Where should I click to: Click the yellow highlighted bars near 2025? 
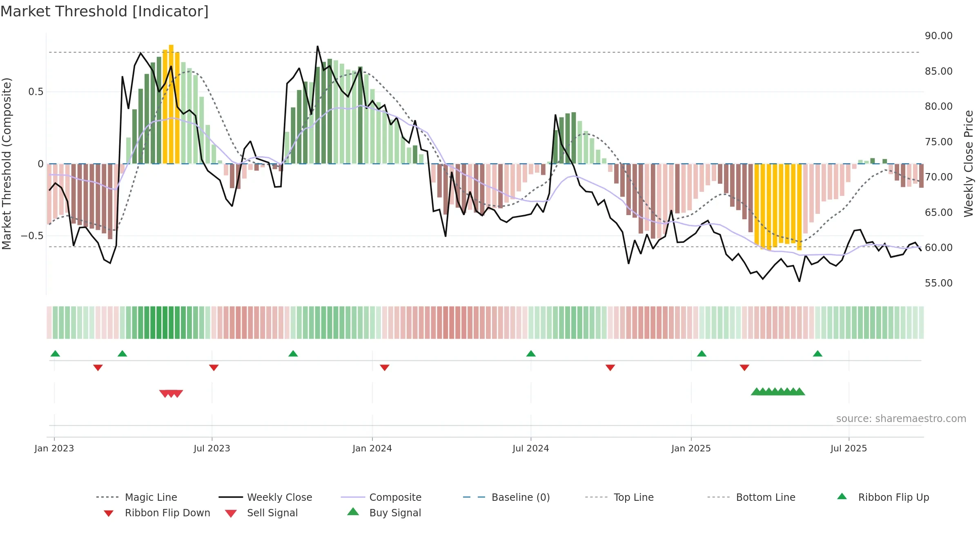click(x=778, y=207)
